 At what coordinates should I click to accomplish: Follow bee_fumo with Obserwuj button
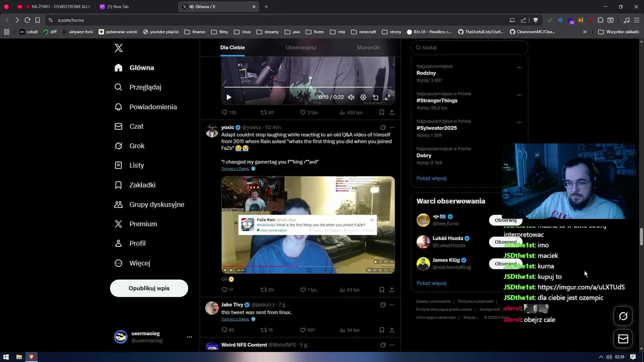pos(506,220)
